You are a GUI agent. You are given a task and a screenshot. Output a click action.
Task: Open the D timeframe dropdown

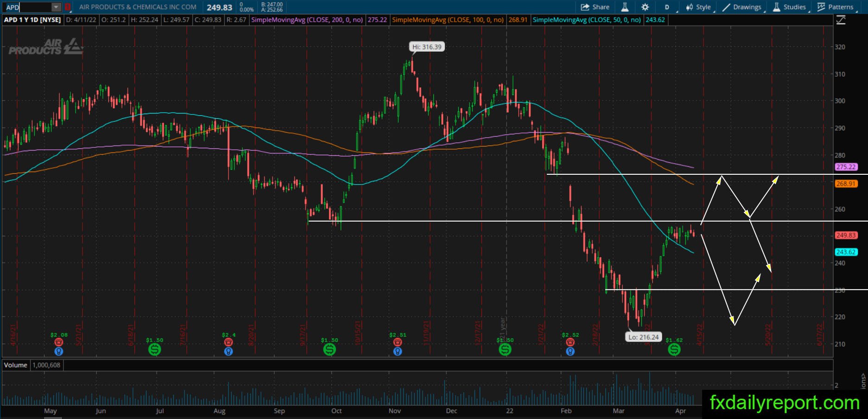point(668,7)
